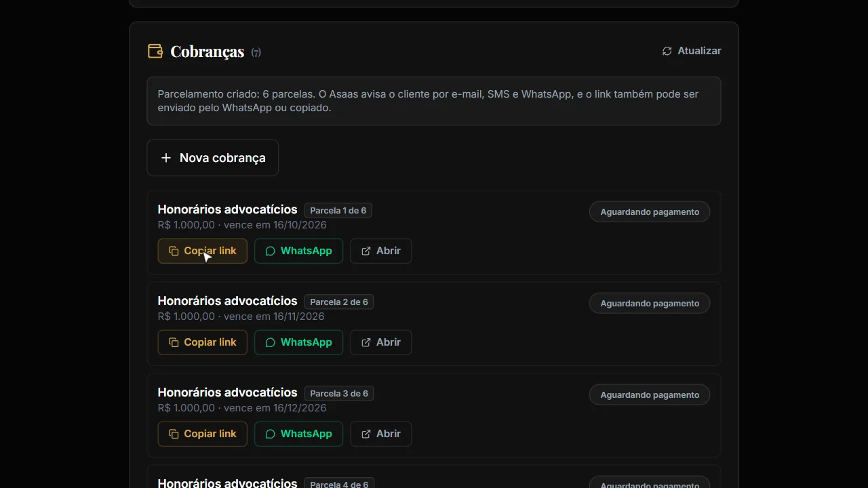Open the Parcela 3 charge with Abrir
Screen dimensions: 868x488
point(380,434)
